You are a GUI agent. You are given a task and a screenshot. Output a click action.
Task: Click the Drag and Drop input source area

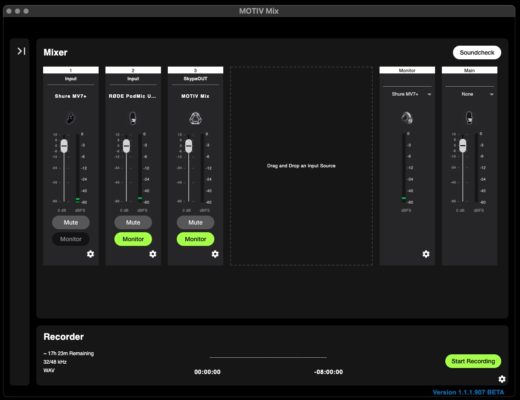point(301,166)
